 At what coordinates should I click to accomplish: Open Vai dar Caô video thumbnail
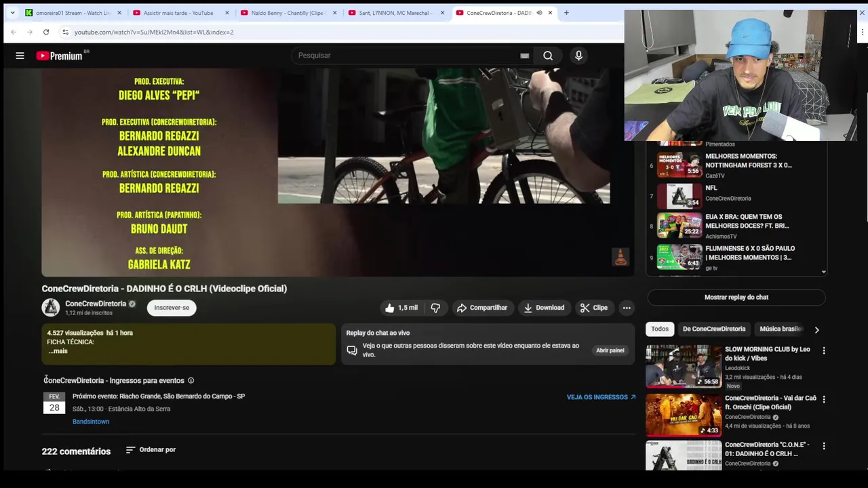pos(684,415)
